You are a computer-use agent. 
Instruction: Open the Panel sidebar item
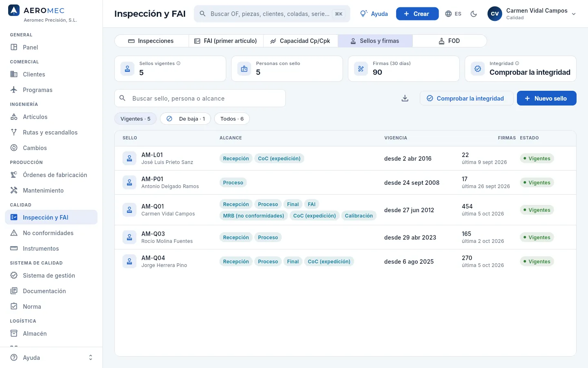pos(51,47)
